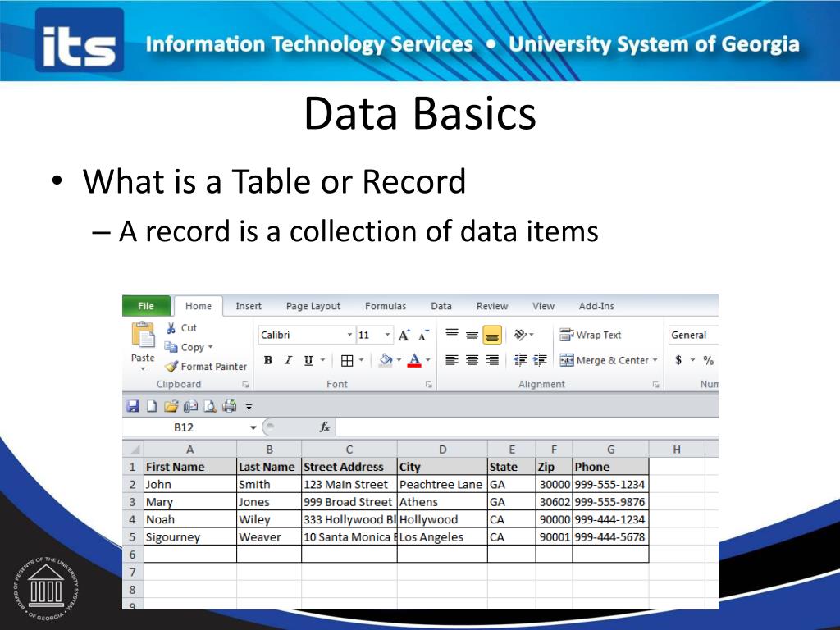Switch to the Insert tab
The height and width of the screenshot is (630, 840).
click(x=249, y=306)
